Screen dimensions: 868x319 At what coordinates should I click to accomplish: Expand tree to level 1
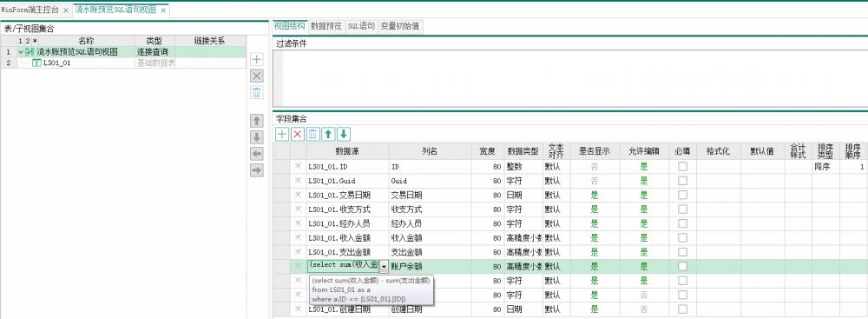coord(21,41)
